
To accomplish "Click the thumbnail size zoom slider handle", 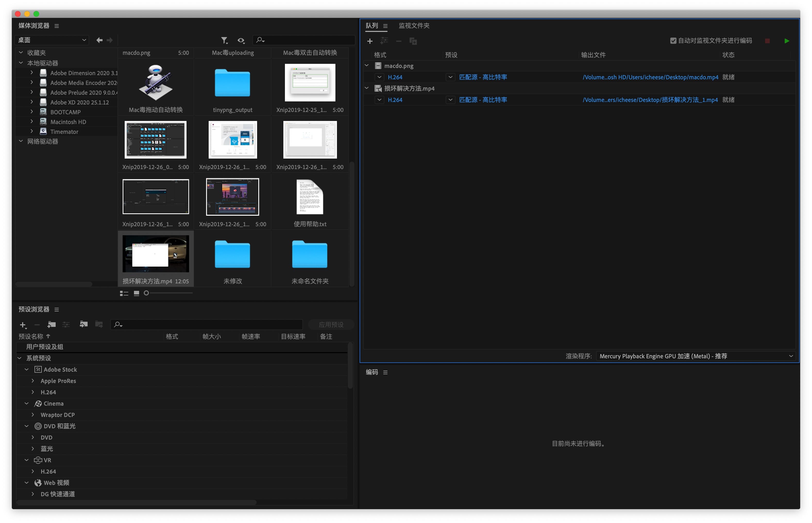I will click(146, 293).
